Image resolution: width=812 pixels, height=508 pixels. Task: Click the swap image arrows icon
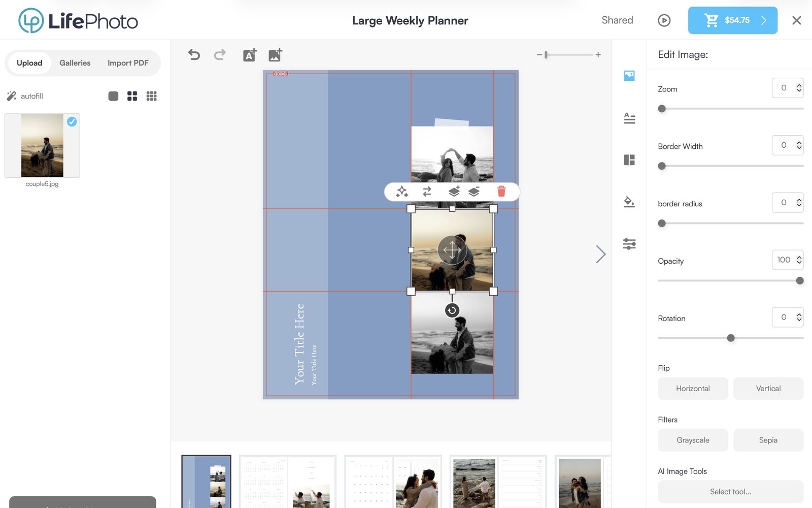click(427, 192)
